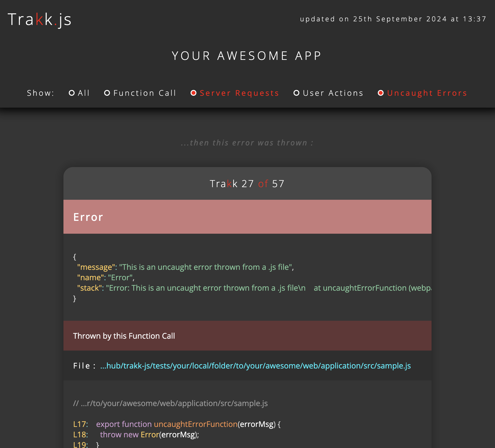Image resolution: width=495 pixels, height=448 pixels.
Task: Click the Function Call filter label
Action: click(145, 93)
